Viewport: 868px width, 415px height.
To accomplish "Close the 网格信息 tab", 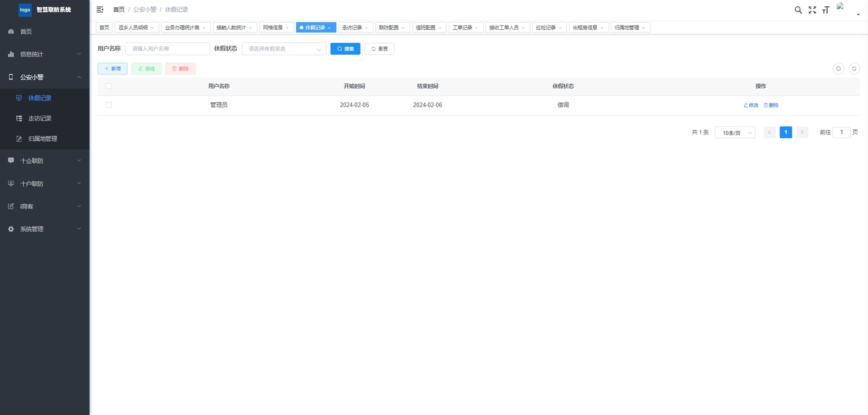I will click(287, 28).
